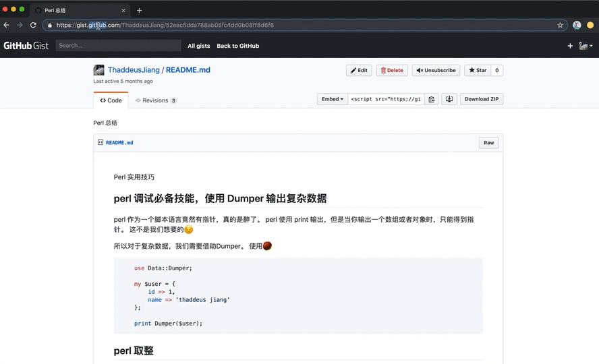The height and width of the screenshot is (364, 599).
Task: Click the 'perl 取整' heading
Action: 134,351
